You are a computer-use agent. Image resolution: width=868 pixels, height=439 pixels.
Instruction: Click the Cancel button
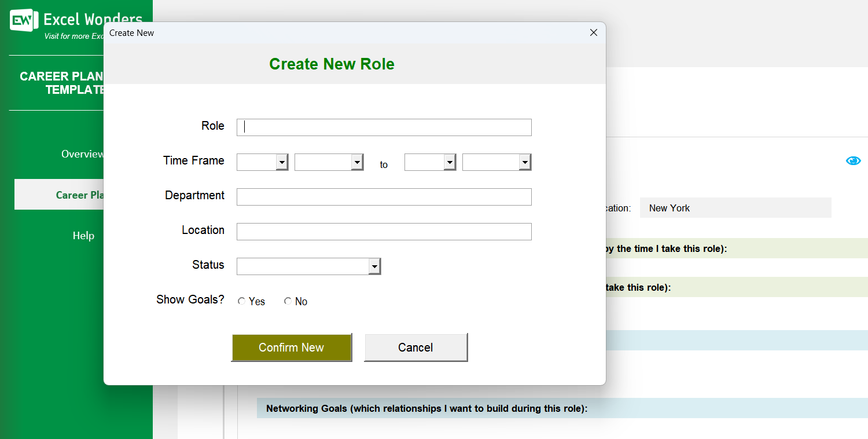pyautogui.click(x=415, y=347)
